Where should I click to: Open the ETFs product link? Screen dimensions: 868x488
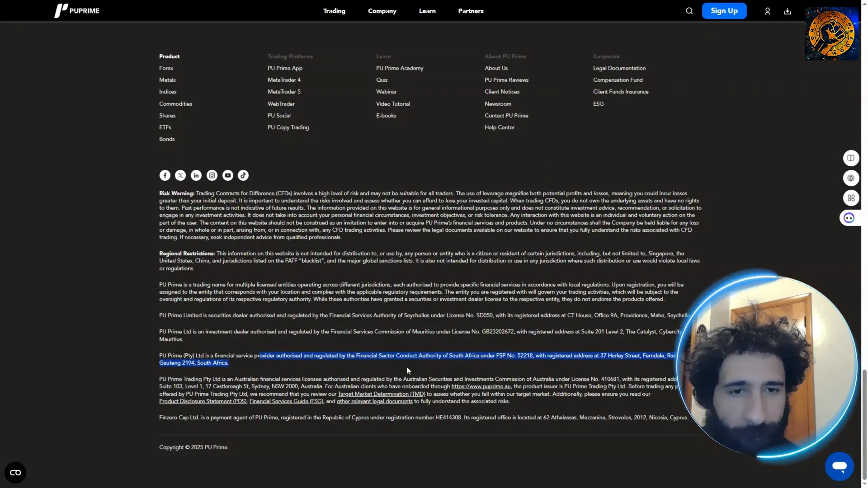165,127
